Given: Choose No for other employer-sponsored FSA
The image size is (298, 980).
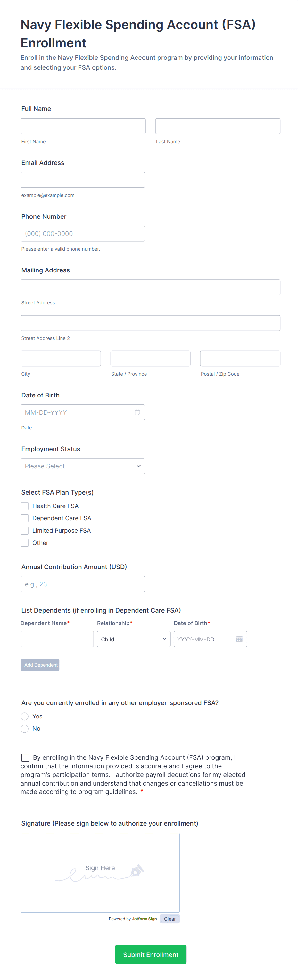Looking at the screenshot, I should pos(25,729).
